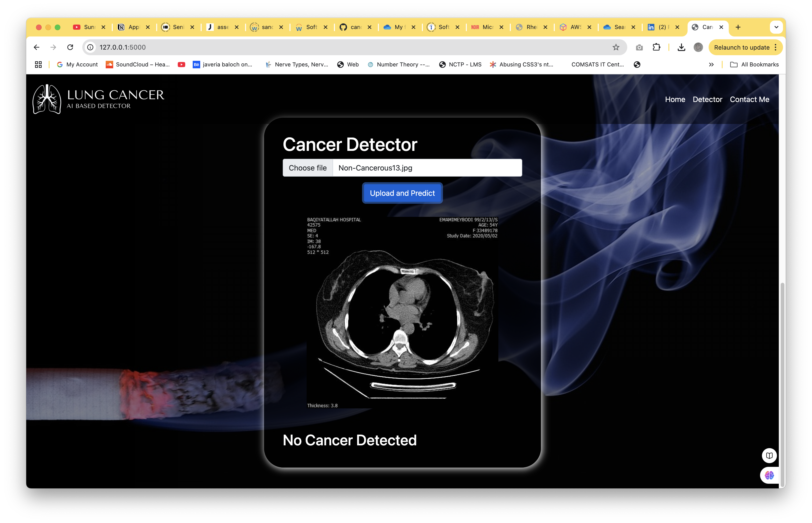Click the book icon floating button
The image size is (812, 523).
[x=769, y=455]
